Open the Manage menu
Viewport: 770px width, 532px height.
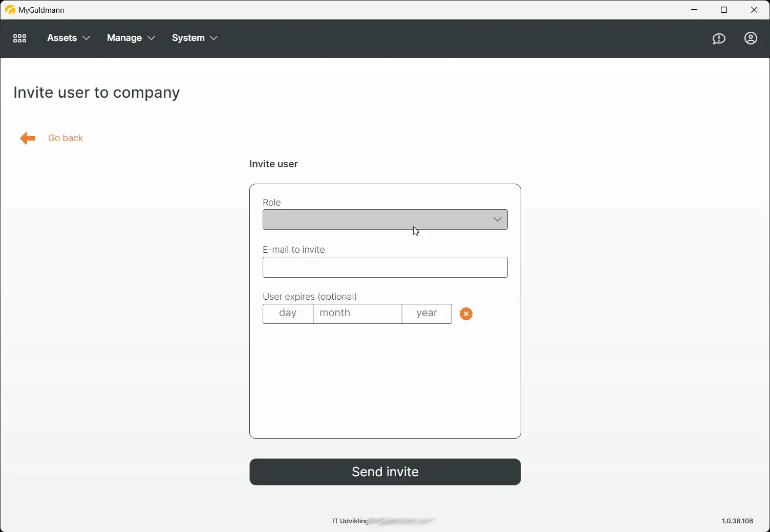pos(123,38)
